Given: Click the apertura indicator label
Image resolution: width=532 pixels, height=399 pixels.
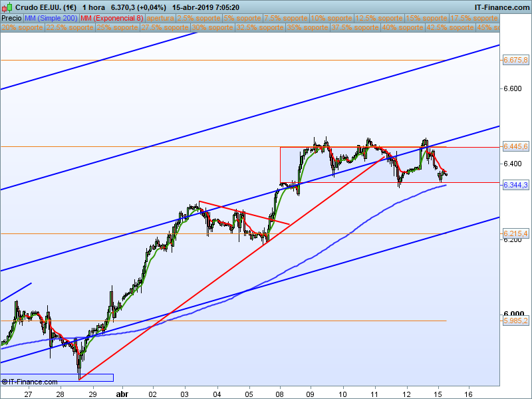Looking at the screenshot, I should click(160, 19).
